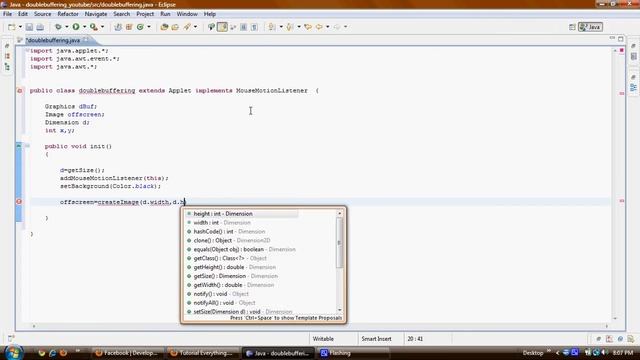Select 'width : int - Dimension' proposal

pos(260,223)
